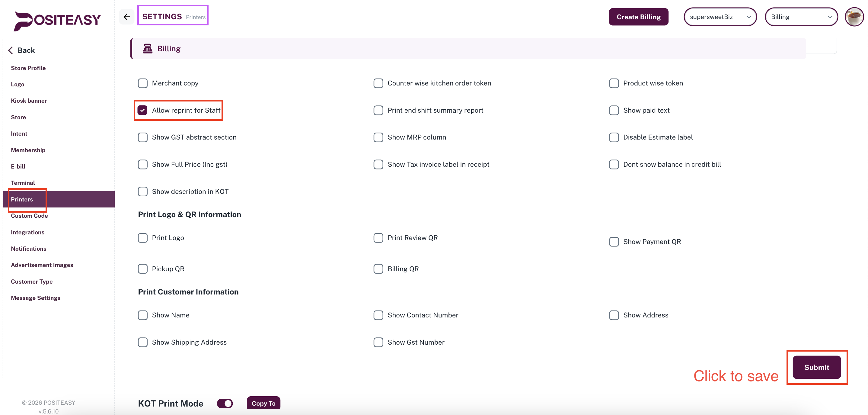Click the Create Billing button

(639, 17)
